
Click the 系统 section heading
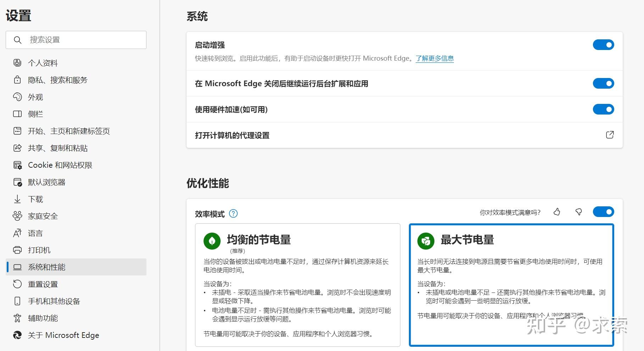(x=197, y=16)
